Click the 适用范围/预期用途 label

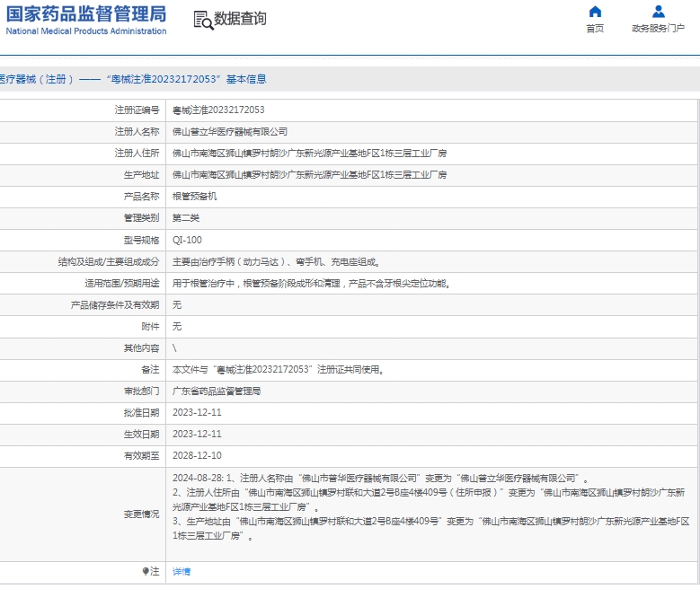(x=122, y=284)
